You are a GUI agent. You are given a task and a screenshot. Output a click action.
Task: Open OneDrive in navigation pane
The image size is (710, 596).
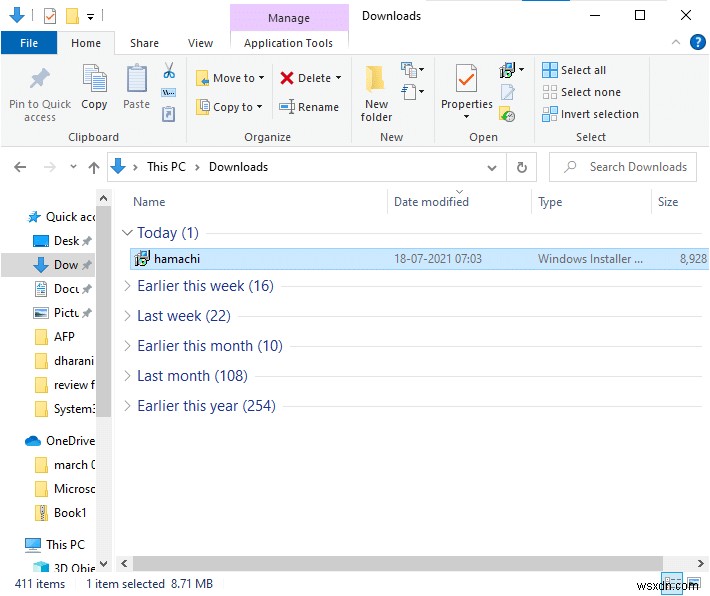(x=60, y=441)
